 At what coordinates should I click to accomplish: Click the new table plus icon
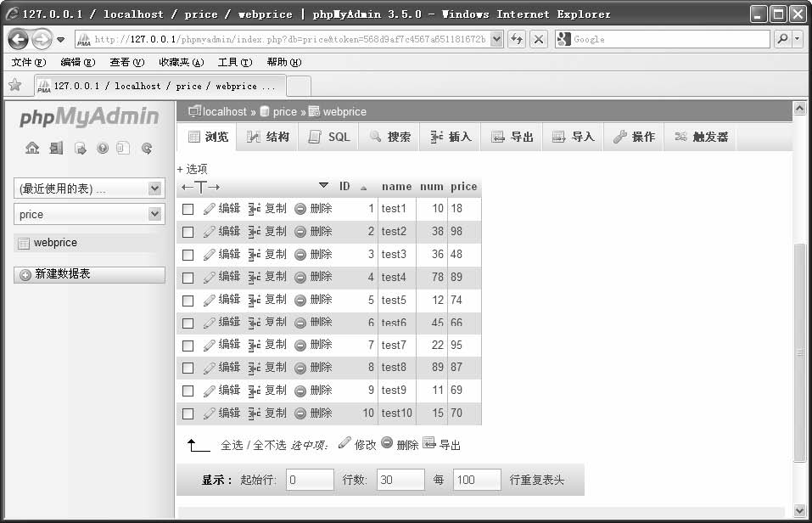[25, 275]
